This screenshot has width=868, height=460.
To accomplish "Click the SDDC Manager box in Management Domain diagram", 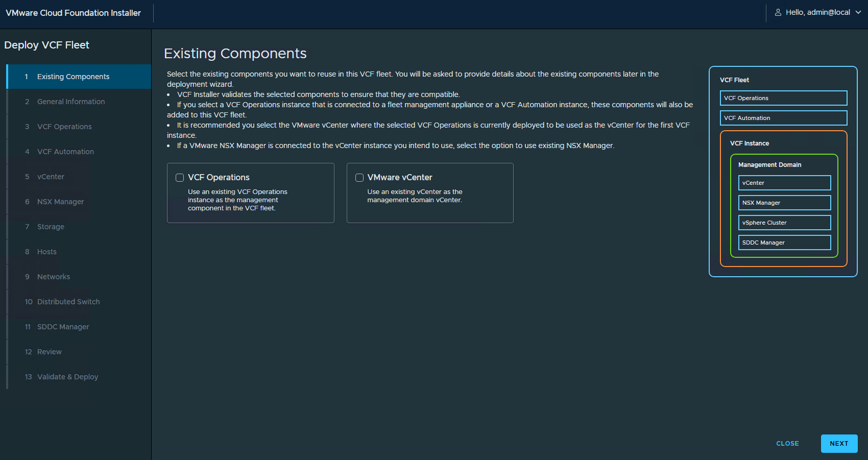I will coord(784,243).
